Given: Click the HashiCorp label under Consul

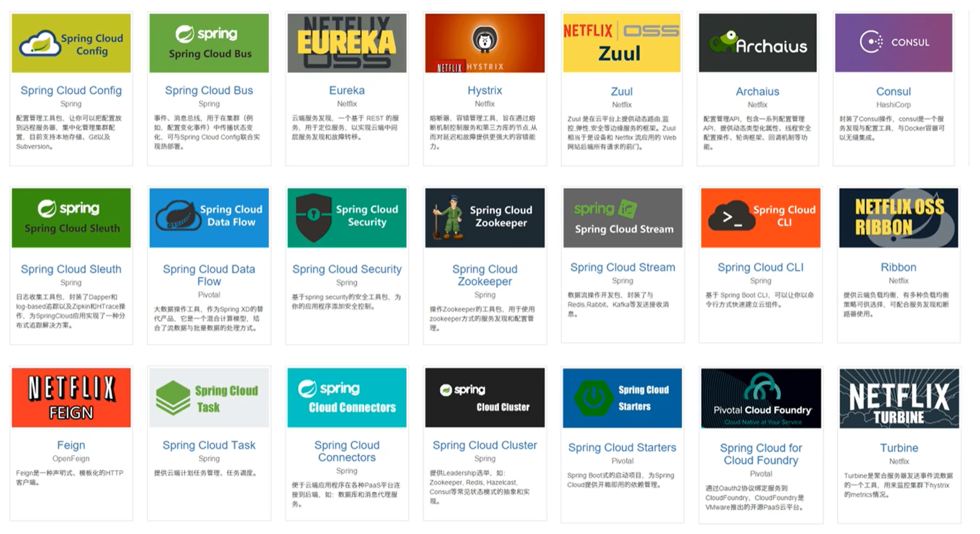Looking at the screenshot, I should (x=893, y=105).
